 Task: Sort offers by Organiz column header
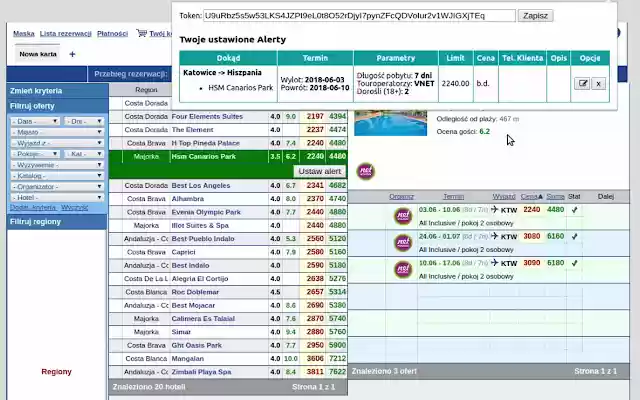[401, 197]
